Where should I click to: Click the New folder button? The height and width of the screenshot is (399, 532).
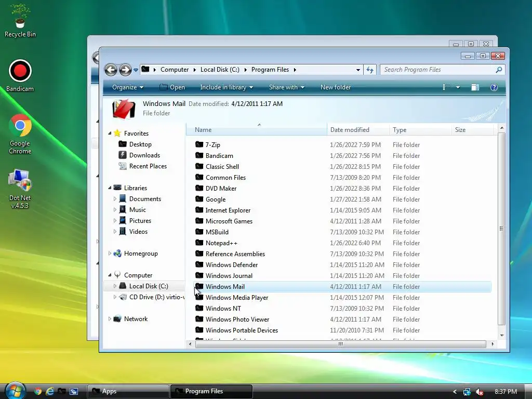click(x=336, y=87)
